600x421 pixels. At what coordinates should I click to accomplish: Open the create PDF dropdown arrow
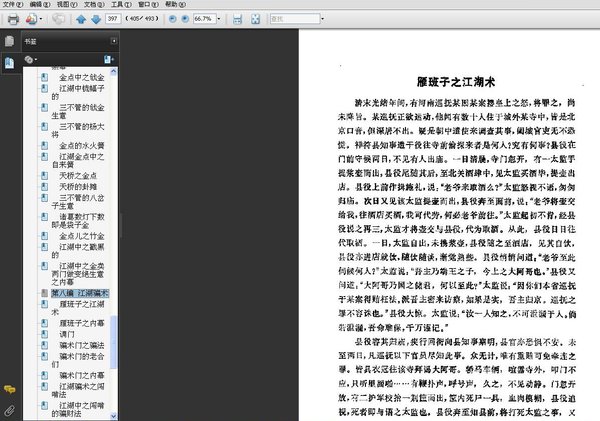pyautogui.click(x=41, y=19)
